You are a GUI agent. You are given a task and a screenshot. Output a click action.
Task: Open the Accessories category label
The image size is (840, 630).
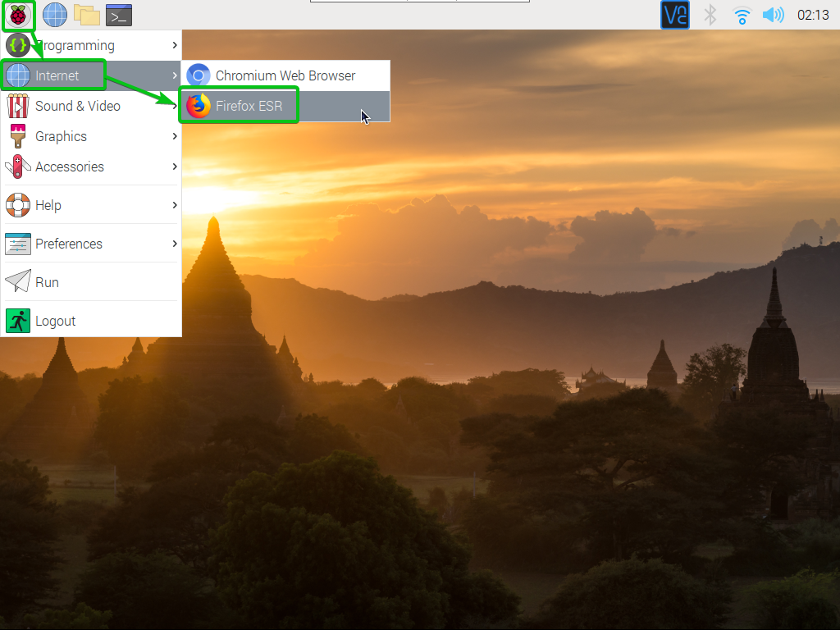point(70,167)
